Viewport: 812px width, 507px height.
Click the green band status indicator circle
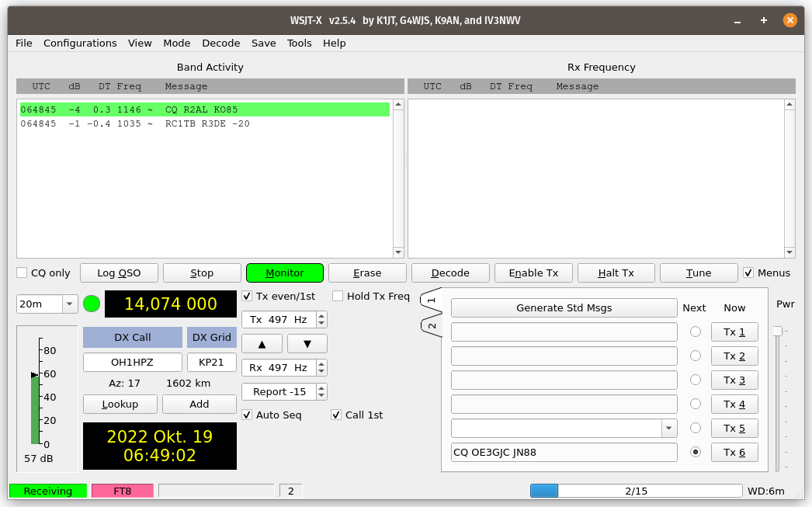(x=92, y=304)
